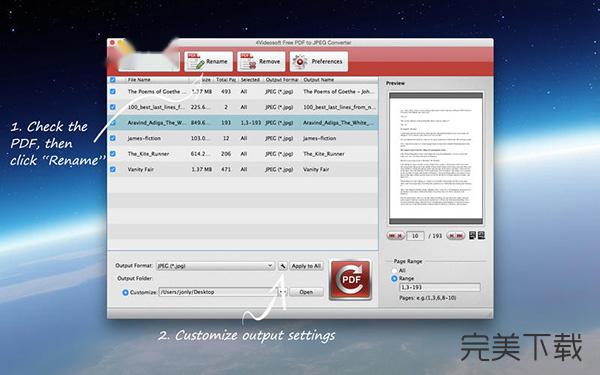Click the Remove toolbar button
The height and width of the screenshot is (375, 600).
pos(261,61)
